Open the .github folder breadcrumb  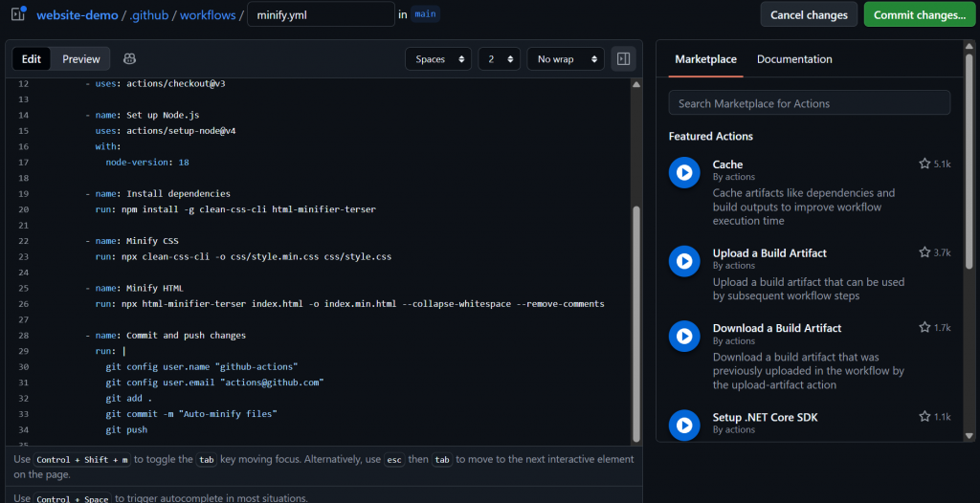148,15
